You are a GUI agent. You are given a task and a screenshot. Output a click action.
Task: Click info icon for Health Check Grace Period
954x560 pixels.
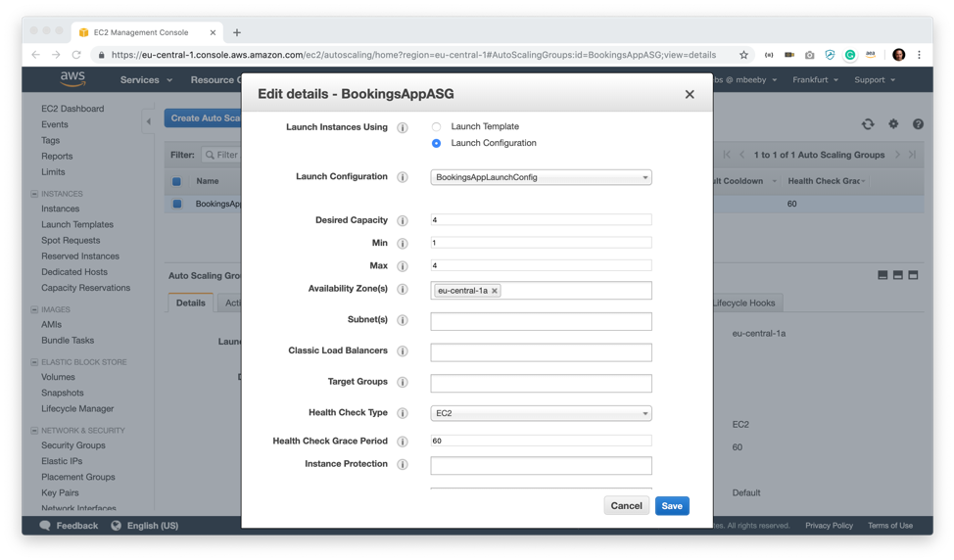403,442
